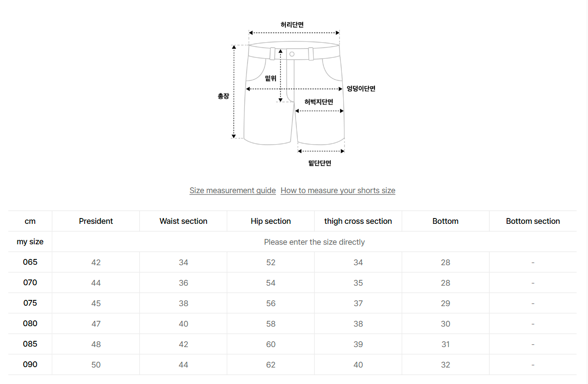Click the Bottom section column header
The width and height of the screenshot is (588, 384).
[533, 221]
